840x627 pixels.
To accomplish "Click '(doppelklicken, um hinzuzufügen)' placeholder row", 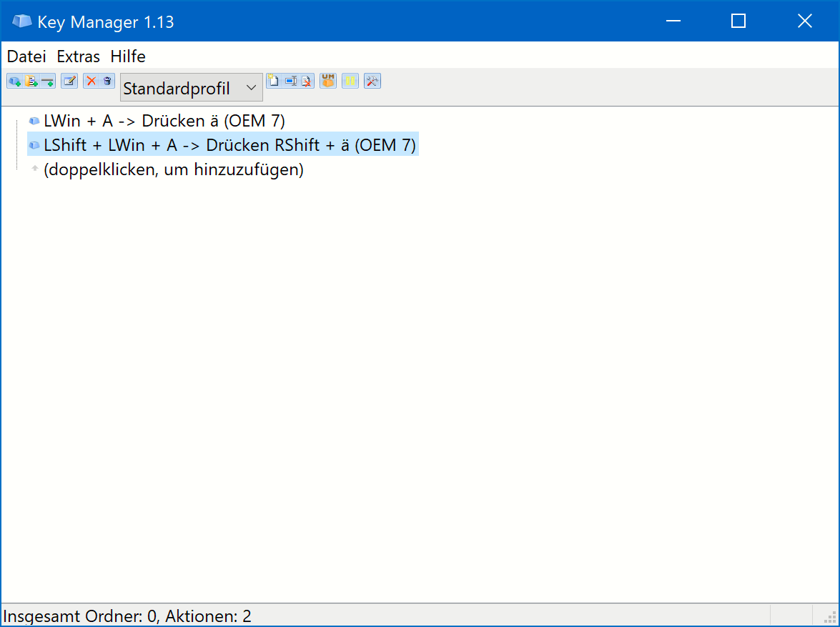I will click(174, 170).
